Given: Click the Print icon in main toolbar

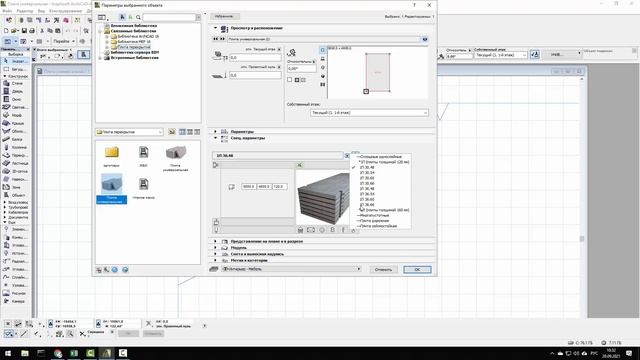Looking at the screenshot, I should [32, 31].
